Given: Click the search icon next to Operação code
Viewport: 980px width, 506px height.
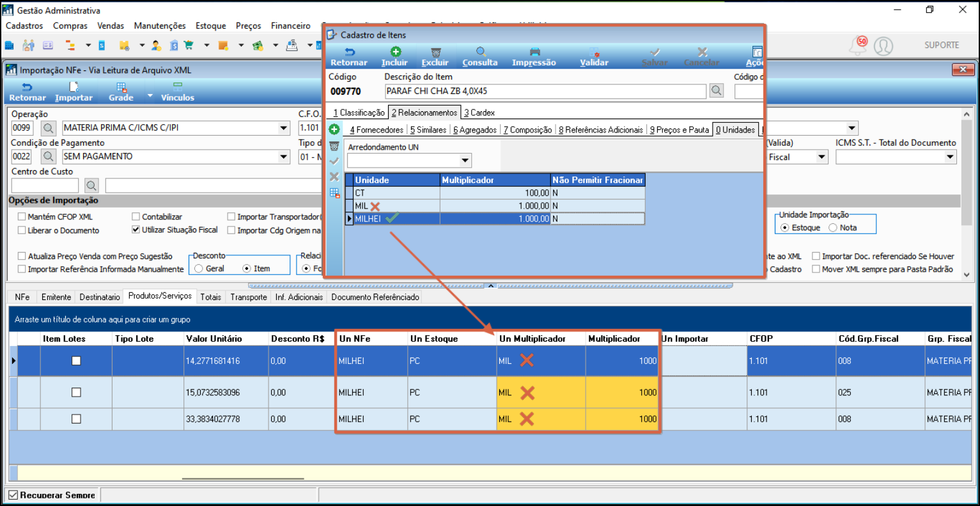Looking at the screenshot, I should 49,128.
